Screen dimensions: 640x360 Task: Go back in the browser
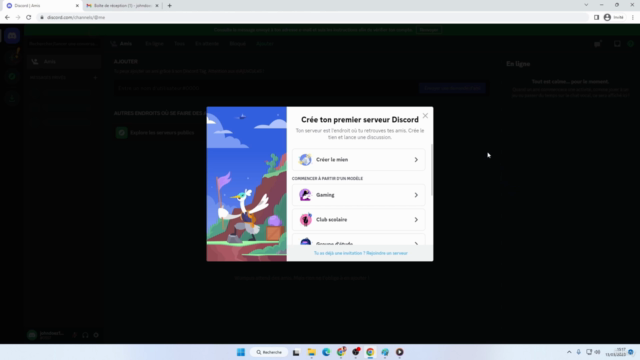pos(7,18)
